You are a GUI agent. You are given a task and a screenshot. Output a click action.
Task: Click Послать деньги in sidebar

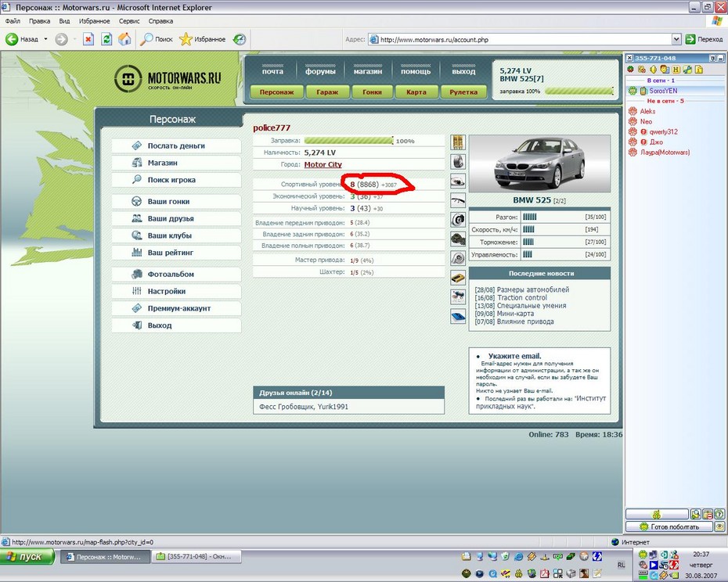click(176, 145)
